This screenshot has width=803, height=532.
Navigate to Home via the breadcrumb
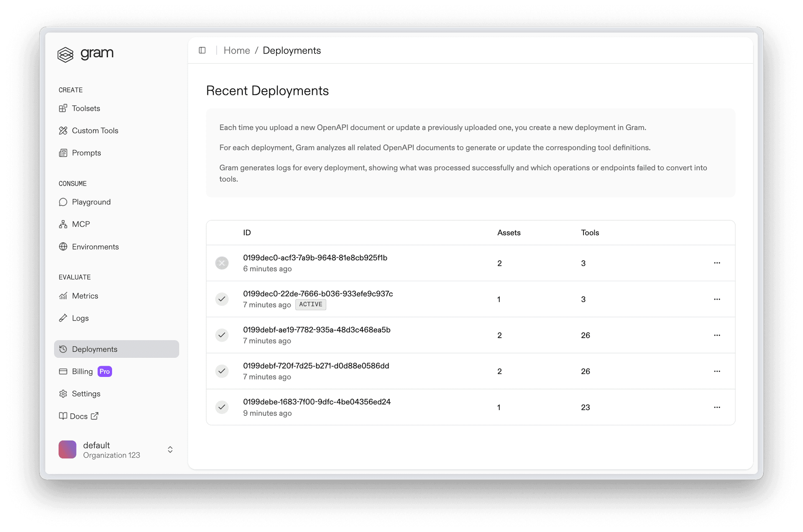237,50
